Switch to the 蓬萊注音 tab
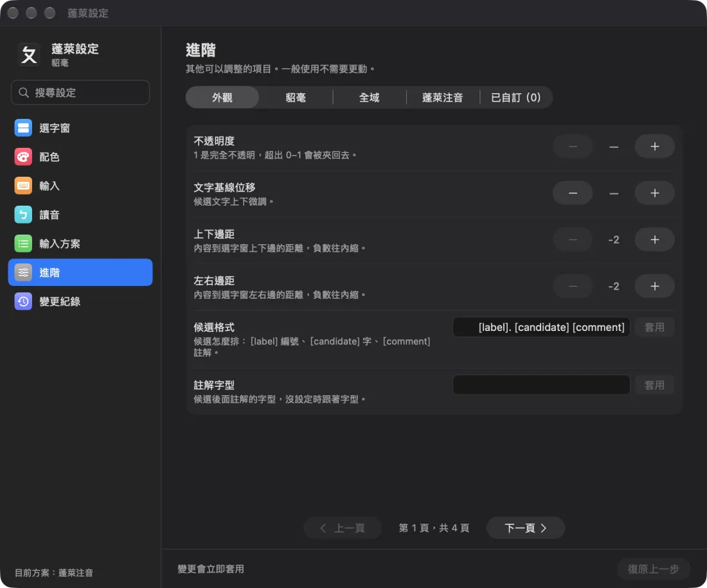 tap(443, 98)
